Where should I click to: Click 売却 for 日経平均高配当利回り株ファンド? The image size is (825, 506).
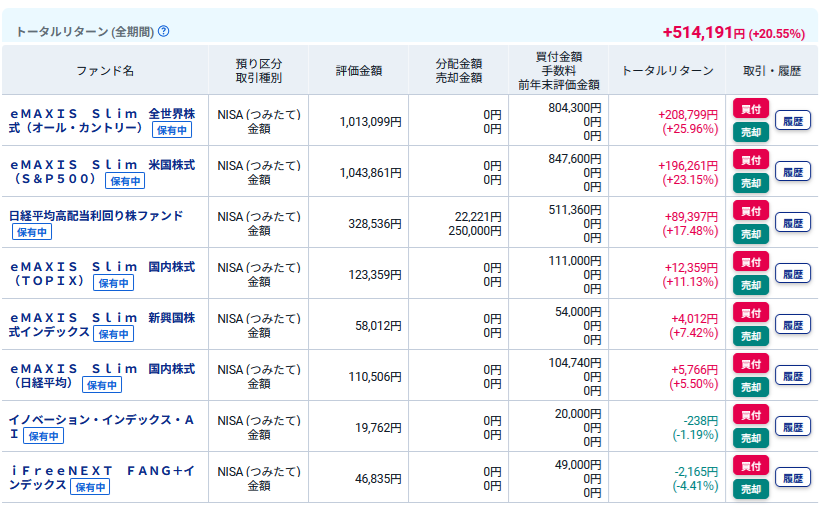click(751, 234)
